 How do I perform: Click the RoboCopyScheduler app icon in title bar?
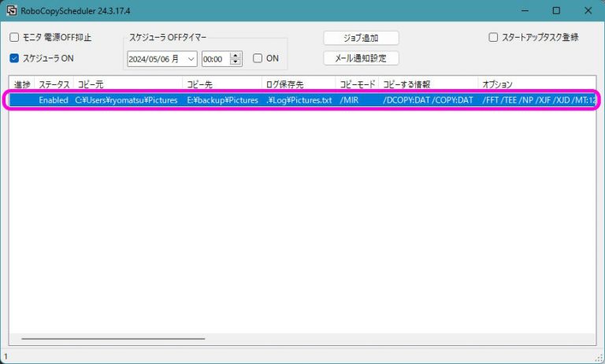(x=12, y=10)
